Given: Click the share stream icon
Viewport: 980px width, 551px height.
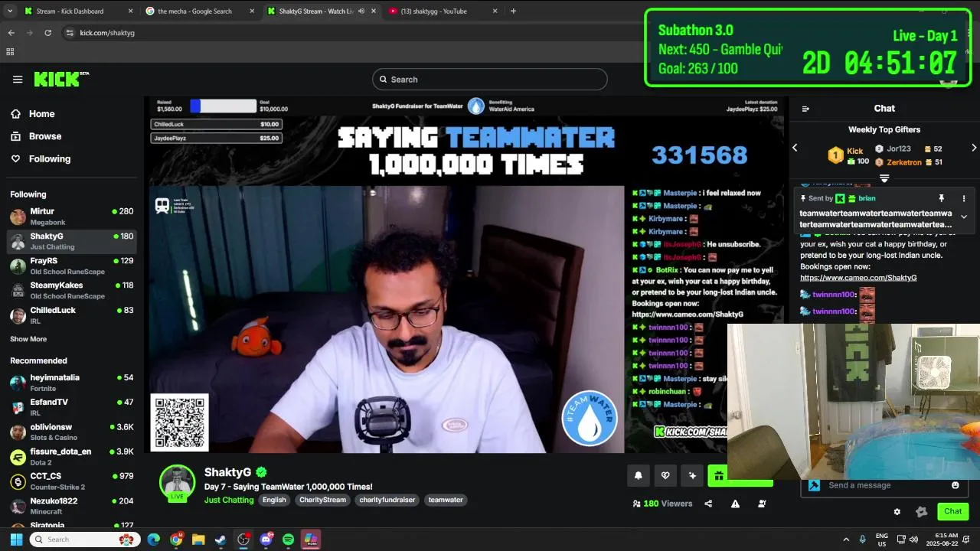Looking at the screenshot, I should click(x=708, y=504).
